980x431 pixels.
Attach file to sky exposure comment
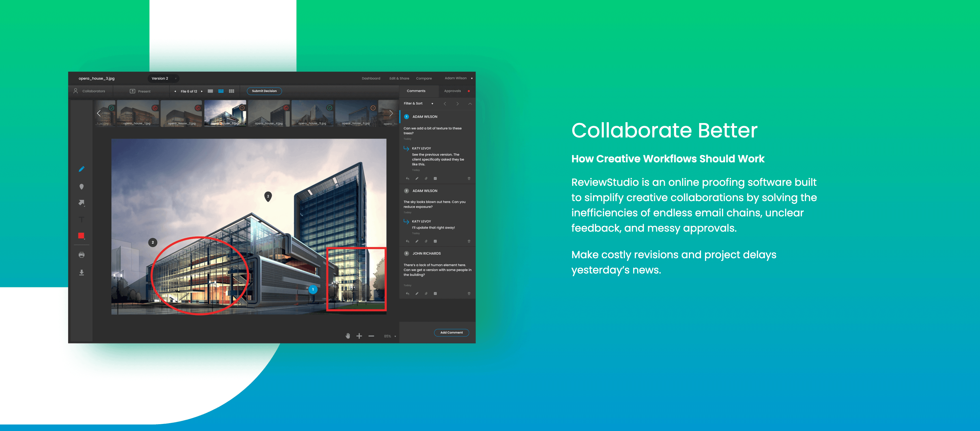(x=426, y=241)
